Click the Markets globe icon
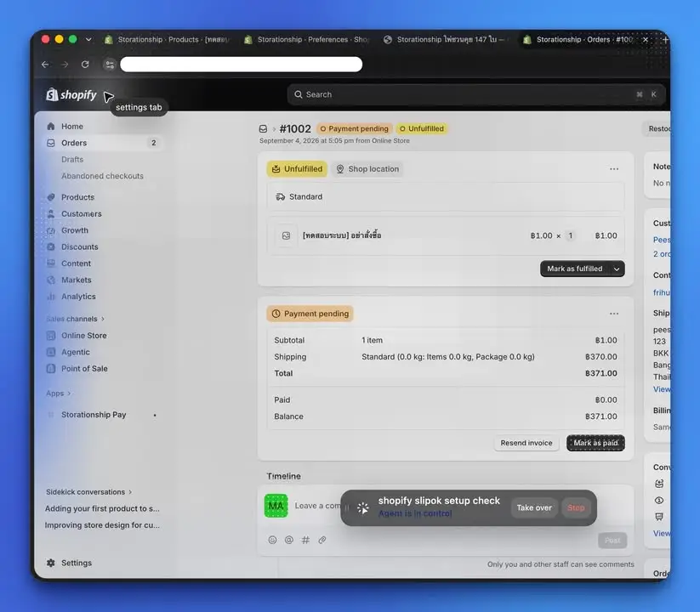 [51, 280]
